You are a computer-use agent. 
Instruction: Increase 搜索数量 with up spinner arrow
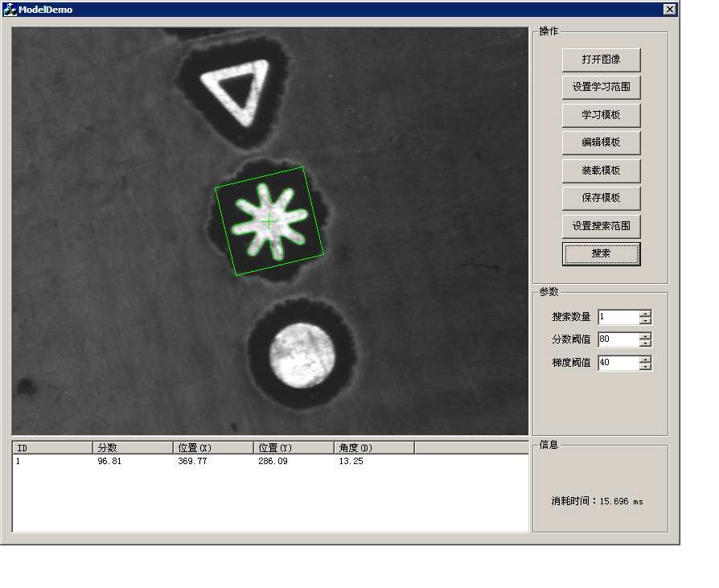point(645,314)
